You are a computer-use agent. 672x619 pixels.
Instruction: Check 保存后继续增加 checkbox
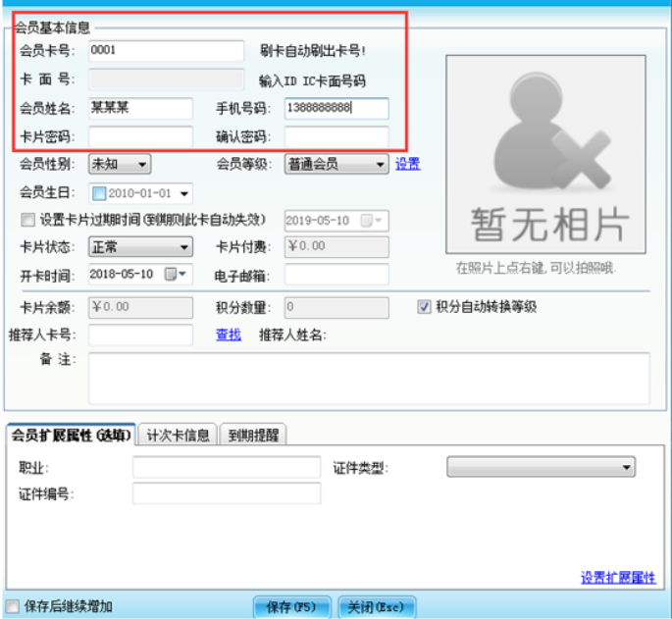point(13,606)
